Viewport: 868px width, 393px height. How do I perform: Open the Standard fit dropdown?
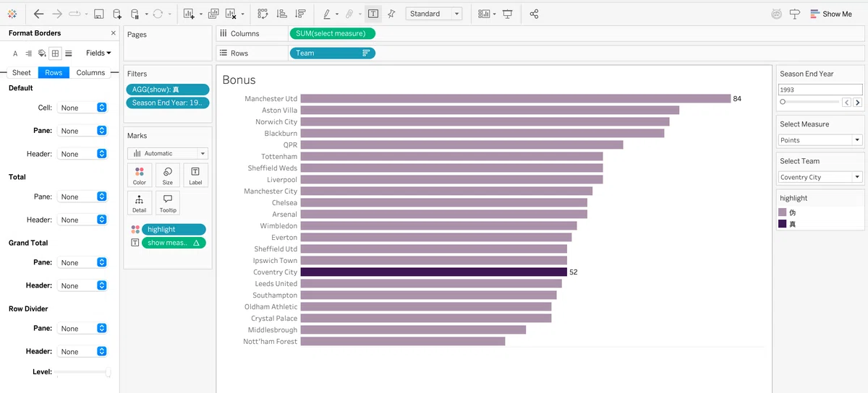(x=434, y=14)
